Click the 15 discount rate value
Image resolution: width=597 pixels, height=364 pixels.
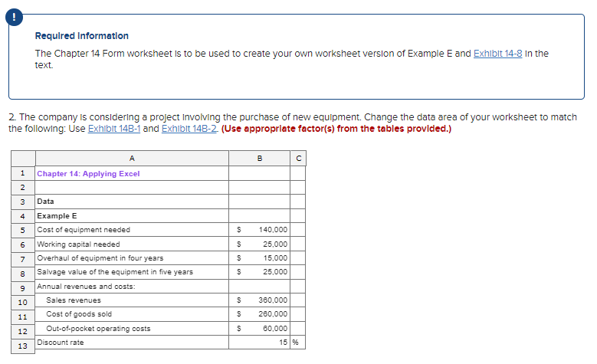pyautogui.click(x=259, y=343)
